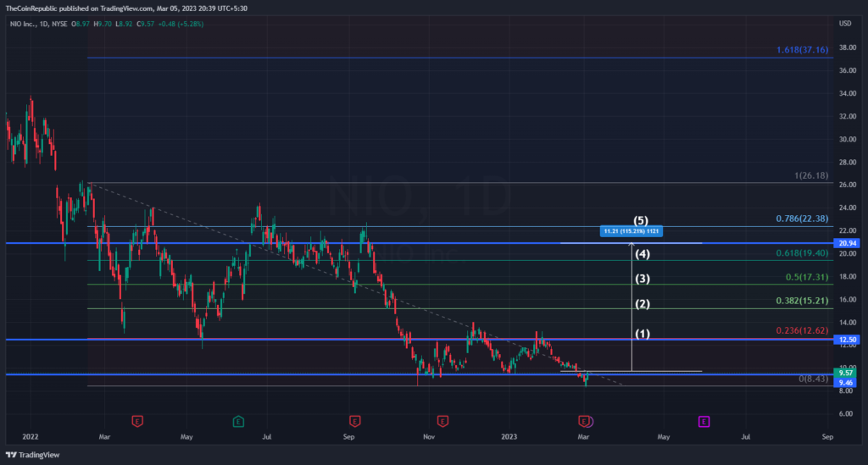Click the 0.786(22.38) Fibonacci label
Screen dimensions: 868x465
pos(802,219)
